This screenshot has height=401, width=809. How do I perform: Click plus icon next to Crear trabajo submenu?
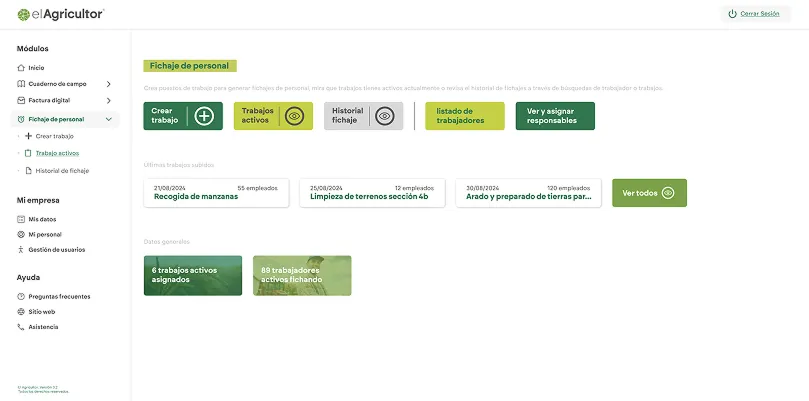click(28, 136)
